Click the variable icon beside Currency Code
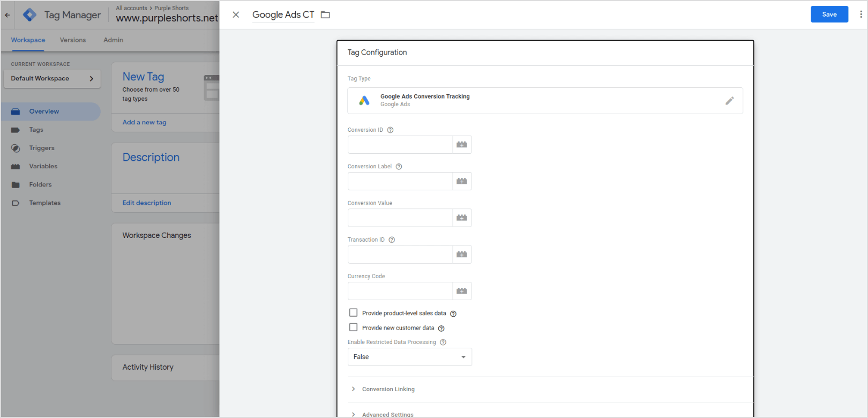 pos(462,291)
